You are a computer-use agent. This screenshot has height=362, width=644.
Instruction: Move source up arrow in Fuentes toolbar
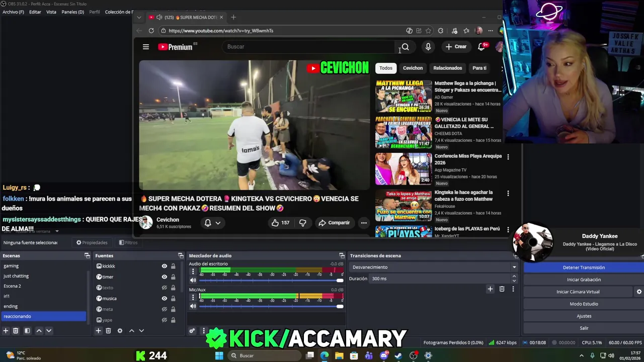coord(131,331)
